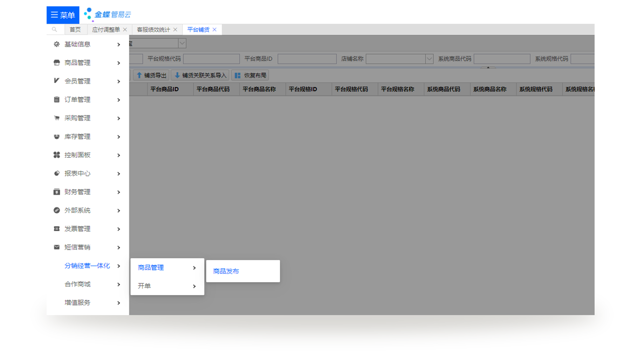Click the 商品管理 store icon in sidebar
This screenshot has height=361, width=644.
click(56, 63)
